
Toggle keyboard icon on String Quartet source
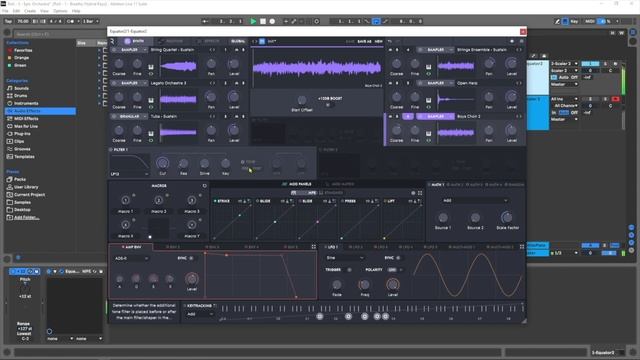coord(151,67)
